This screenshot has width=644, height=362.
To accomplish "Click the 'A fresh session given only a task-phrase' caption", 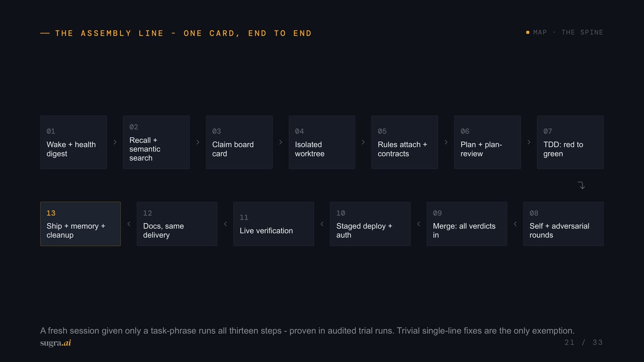I will click(307, 331).
